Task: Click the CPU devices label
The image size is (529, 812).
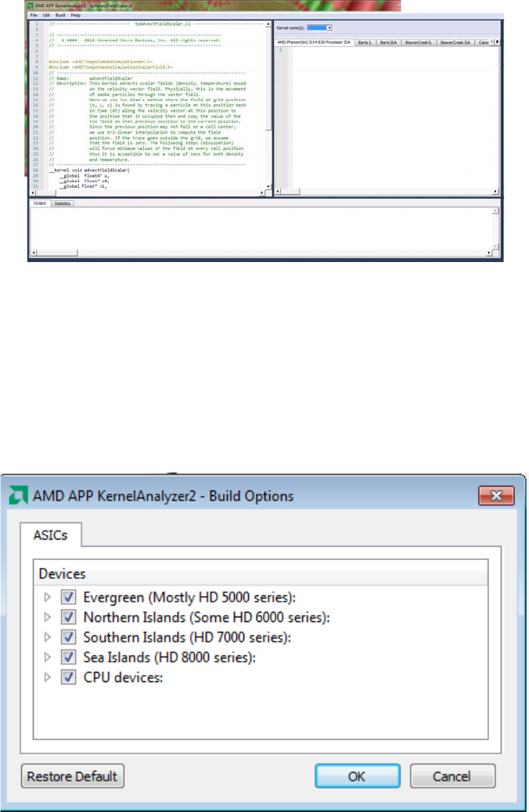Action: (x=124, y=677)
